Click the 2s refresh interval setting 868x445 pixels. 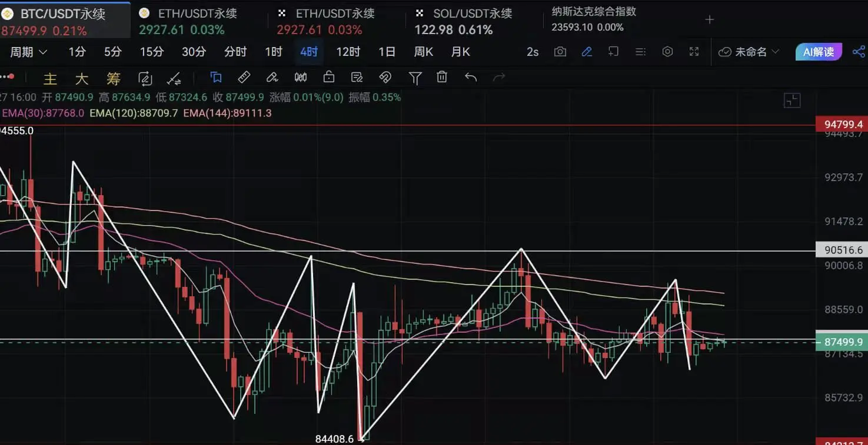[x=533, y=52]
